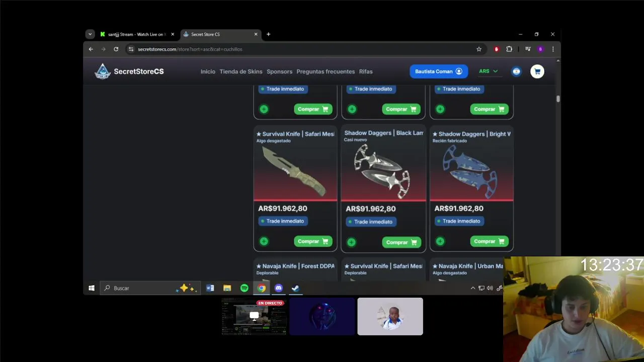
Task: Click the Shadow Daggers Black Laminate image
Action: click(383, 172)
